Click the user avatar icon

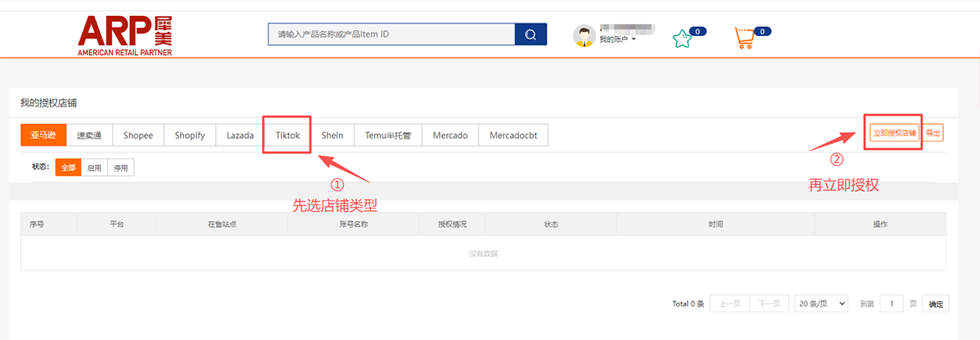coord(584,36)
